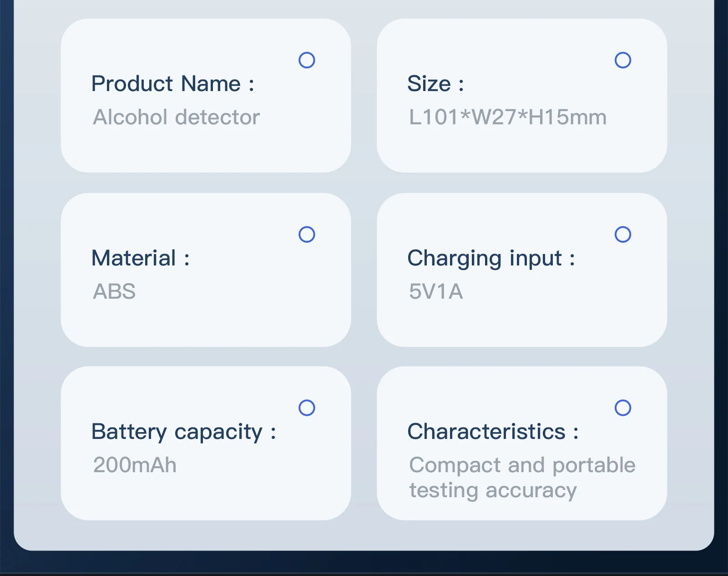This screenshot has height=576, width=728.
Task: Select the L101*W27*H15mm dimensions text
Action: [x=507, y=117]
